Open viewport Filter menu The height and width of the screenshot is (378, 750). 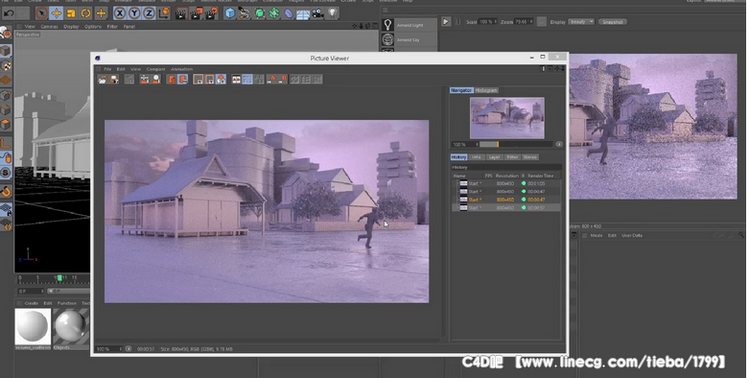click(112, 27)
